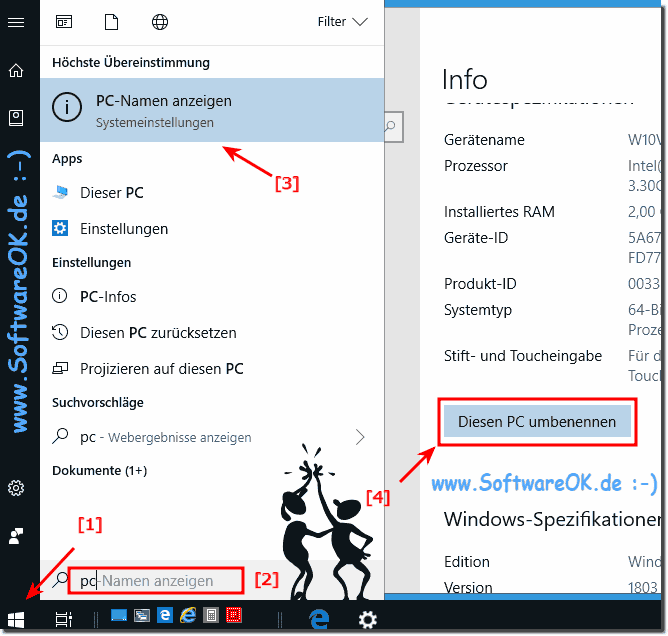Viewport: 668px width, 636px height.
Task: Filter results by Apps icon
Action: 64,22
